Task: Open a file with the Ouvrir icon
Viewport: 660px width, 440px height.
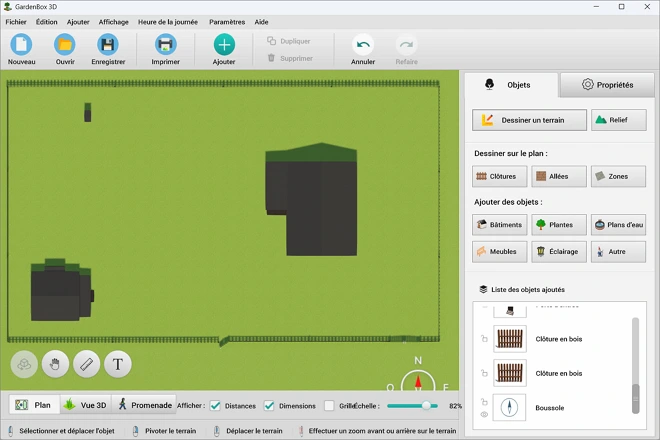Action: 65,45
